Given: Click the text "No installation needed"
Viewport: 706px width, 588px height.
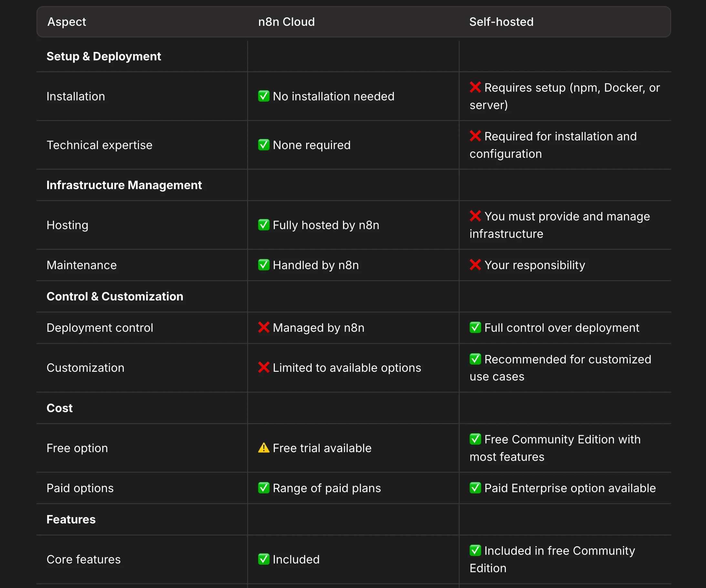Looking at the screenshot, I should 334,96.
